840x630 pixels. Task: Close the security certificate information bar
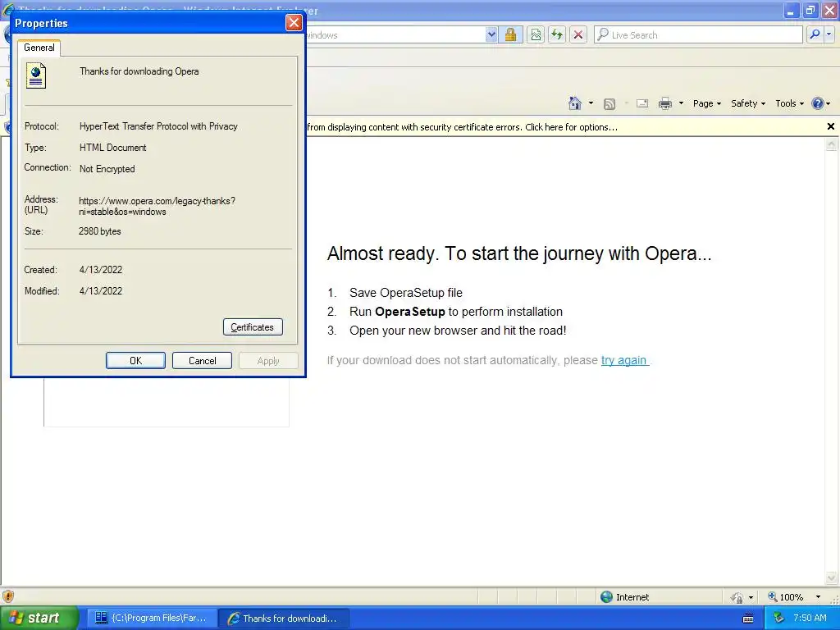(x=830, y=126)
